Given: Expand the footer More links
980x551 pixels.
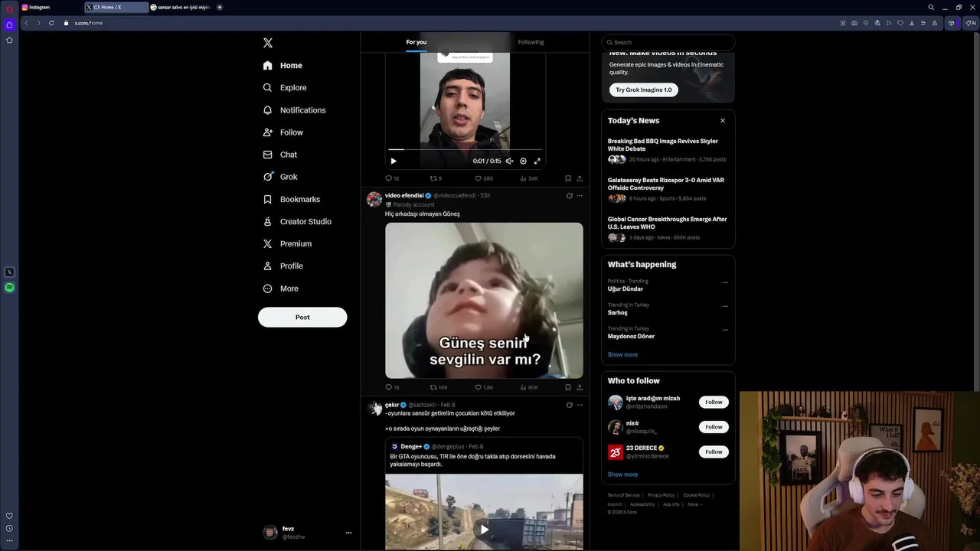Looking at the screenshot, I should coord(694,504).
